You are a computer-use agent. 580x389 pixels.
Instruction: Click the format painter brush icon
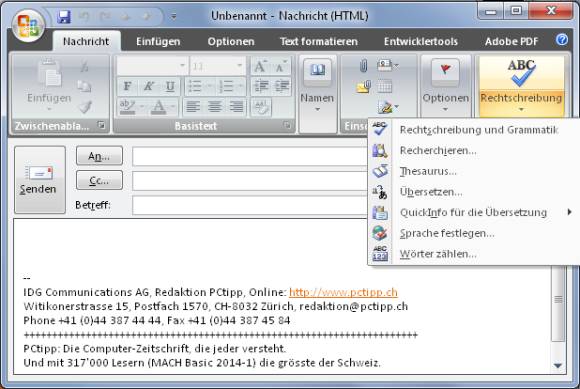click(85, 107)
